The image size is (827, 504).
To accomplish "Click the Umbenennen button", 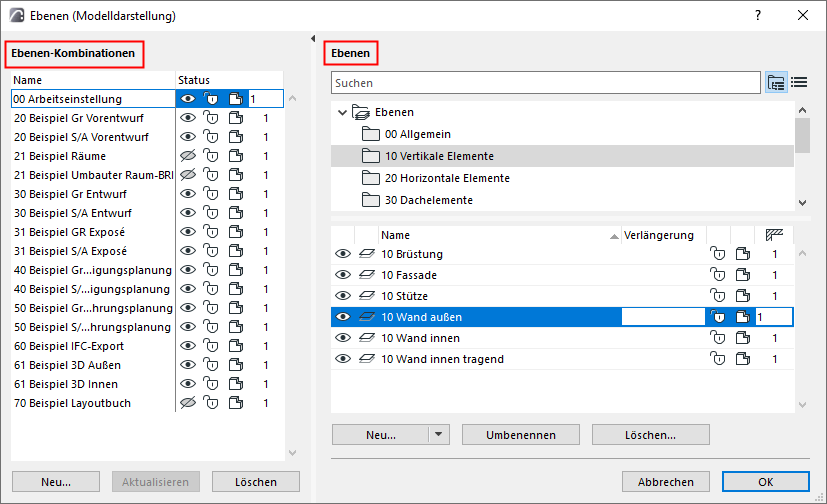I will click(520, 435).
